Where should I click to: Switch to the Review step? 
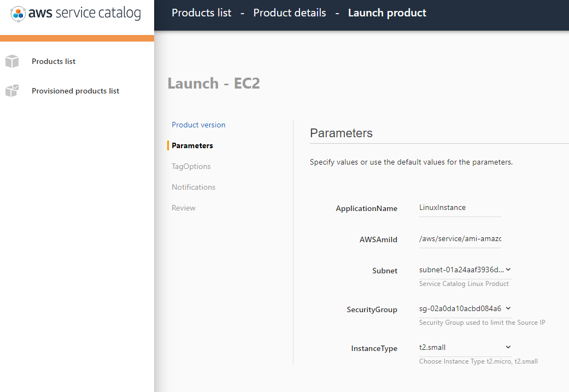point(184,208)
